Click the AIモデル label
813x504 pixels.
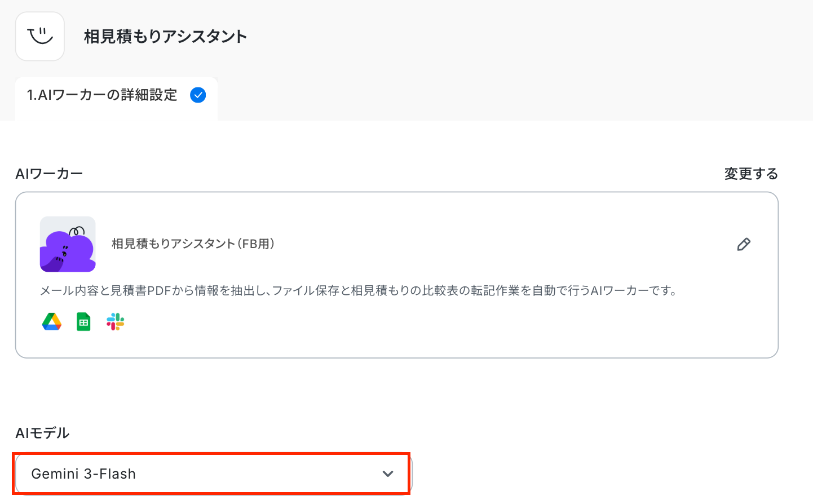point(42,433)
